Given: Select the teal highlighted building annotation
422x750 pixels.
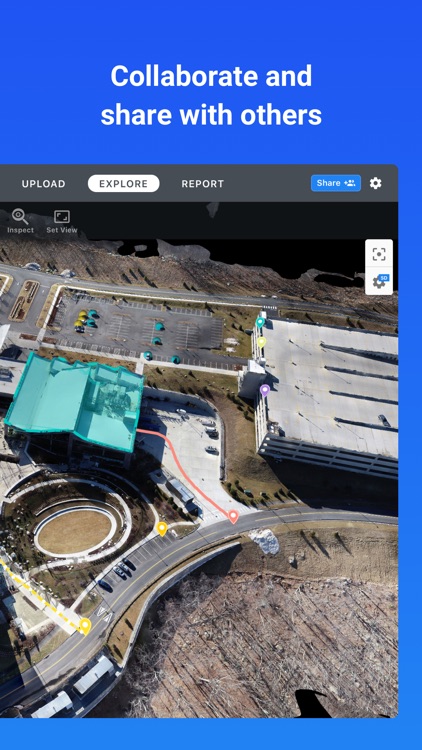Looking at the screenshot, I should pyautogui.click(x=75, y=400).
